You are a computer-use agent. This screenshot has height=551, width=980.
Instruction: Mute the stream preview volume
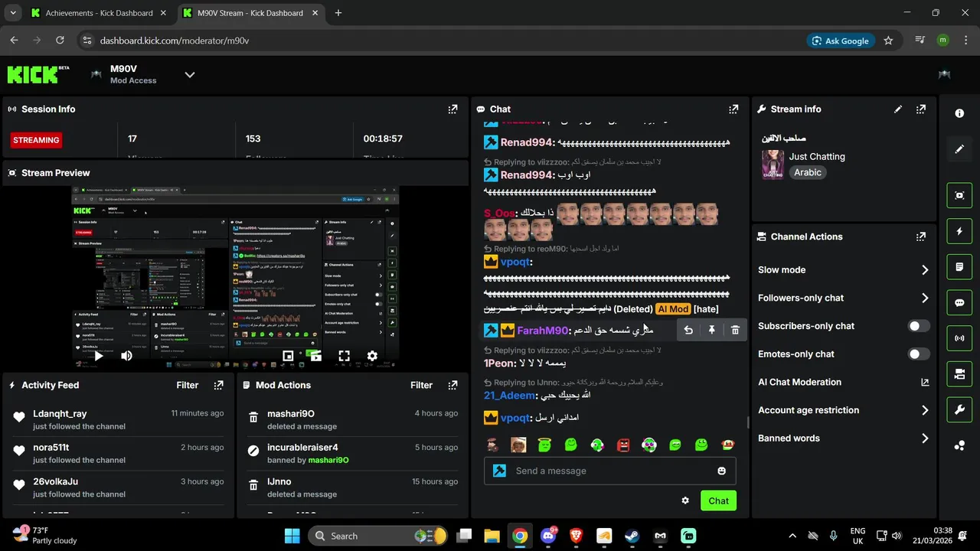(126, 356)
